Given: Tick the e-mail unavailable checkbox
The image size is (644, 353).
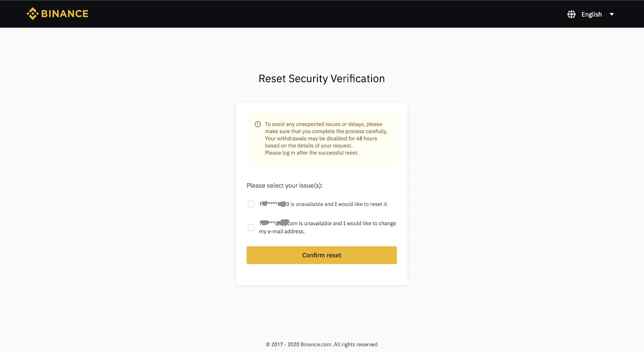Looking at the screenshot, I should tap(251, 228).
